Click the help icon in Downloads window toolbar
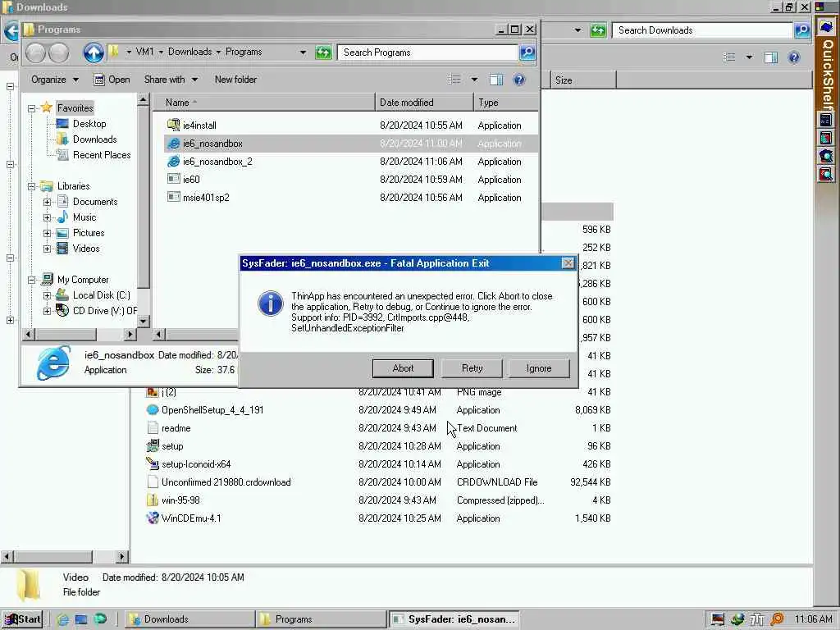Image resolution: width=840 pixels, height=630 pixels. (793, 57)
